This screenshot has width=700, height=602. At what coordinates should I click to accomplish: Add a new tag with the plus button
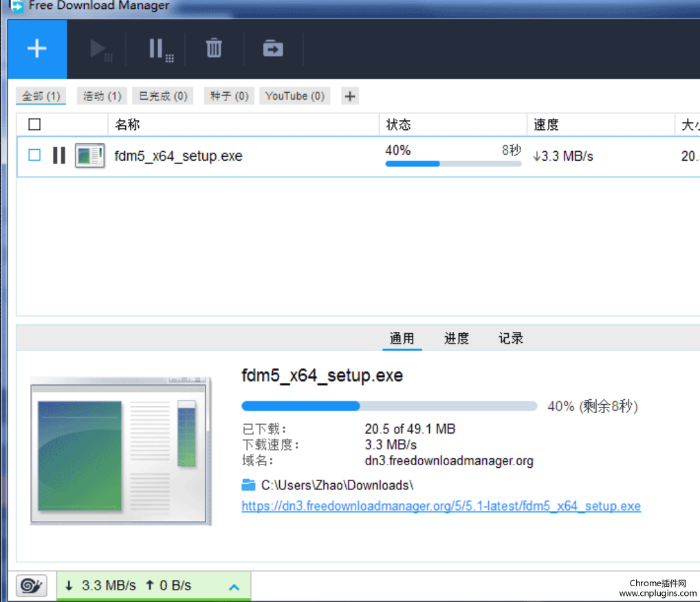click(350, 96)
